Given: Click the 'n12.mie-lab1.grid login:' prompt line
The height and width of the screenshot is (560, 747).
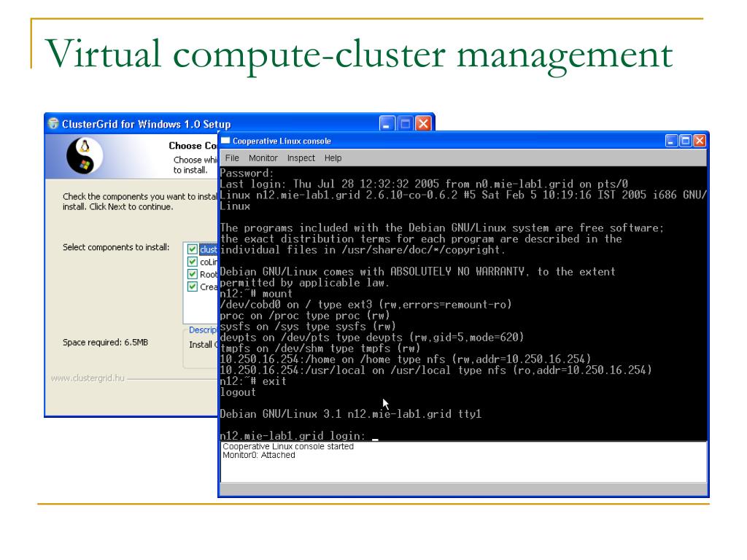Looking at the screenshot, I should [292, 435].
